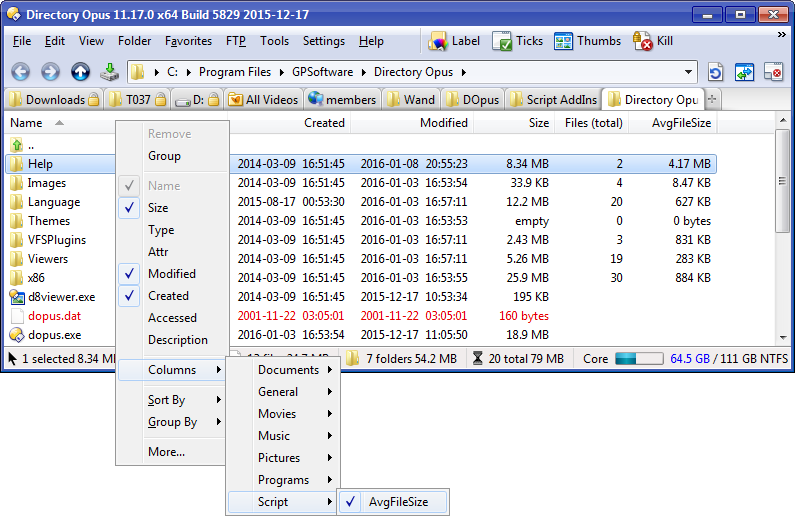Click the Help folder icon
The image size is (795, 516).
pos(17,164)
